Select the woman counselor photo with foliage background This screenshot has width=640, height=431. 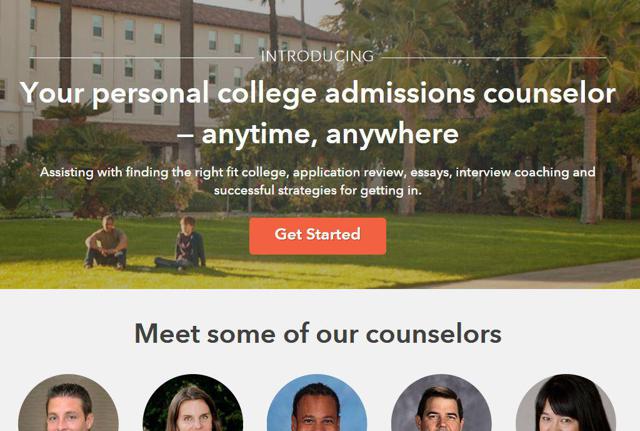click(x=193, y=402)
